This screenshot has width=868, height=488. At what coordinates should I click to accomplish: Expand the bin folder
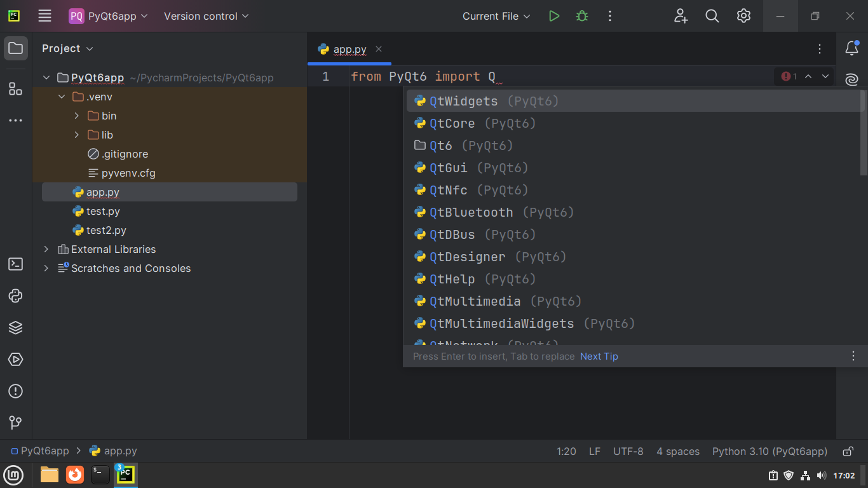click(x=77, y=116)
